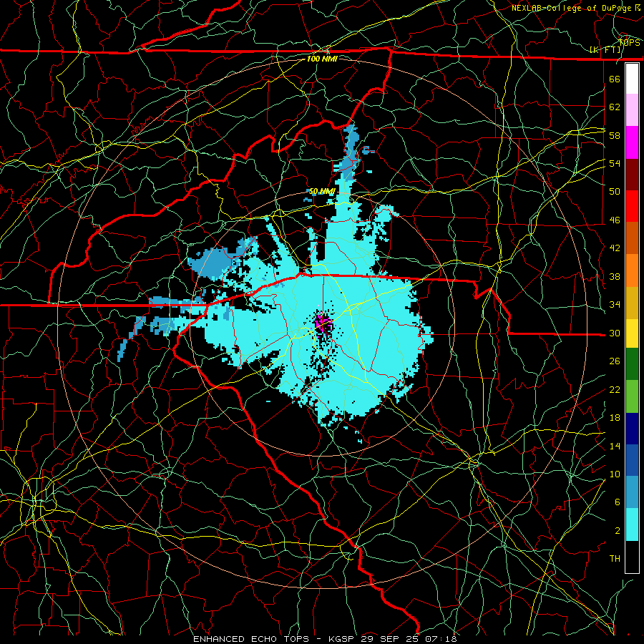Viewport: 644px width, 644px height.
Task: Click the 07:18 timestamp
Action: (x=441, y=639)
